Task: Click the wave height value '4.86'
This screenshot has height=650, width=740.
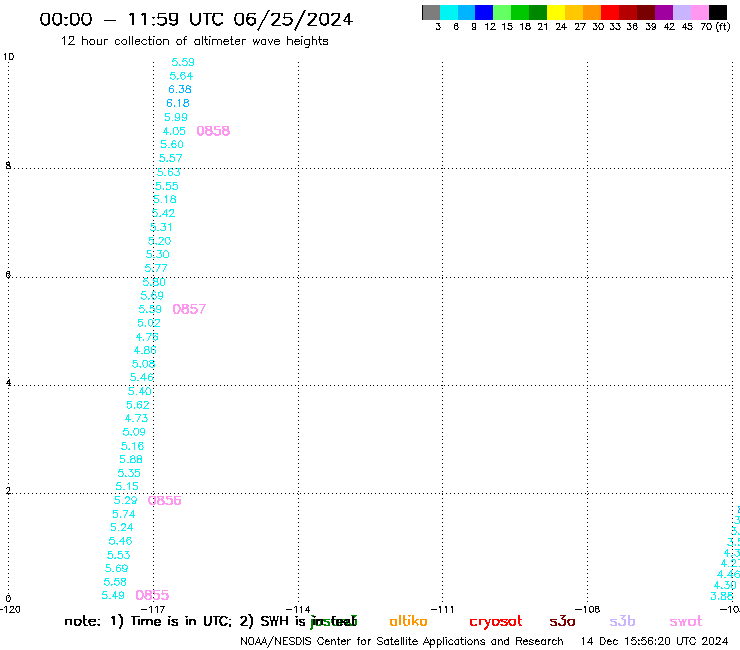Action: click(145, 350)
